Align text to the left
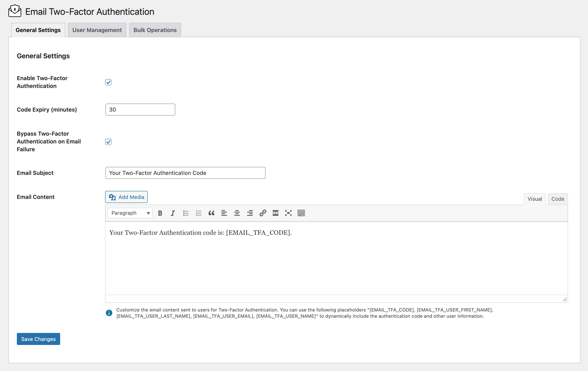The width and height of the screenshot is (588, 371). [x=224, y=213]
